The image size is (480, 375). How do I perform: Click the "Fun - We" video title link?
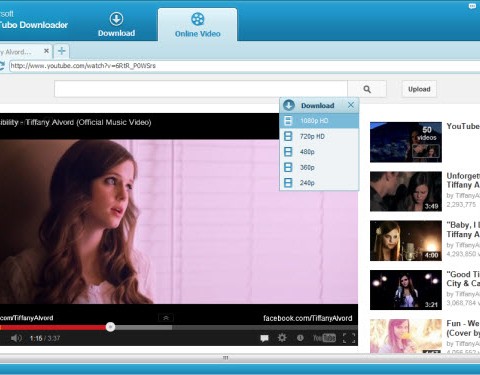coord(463,328)
